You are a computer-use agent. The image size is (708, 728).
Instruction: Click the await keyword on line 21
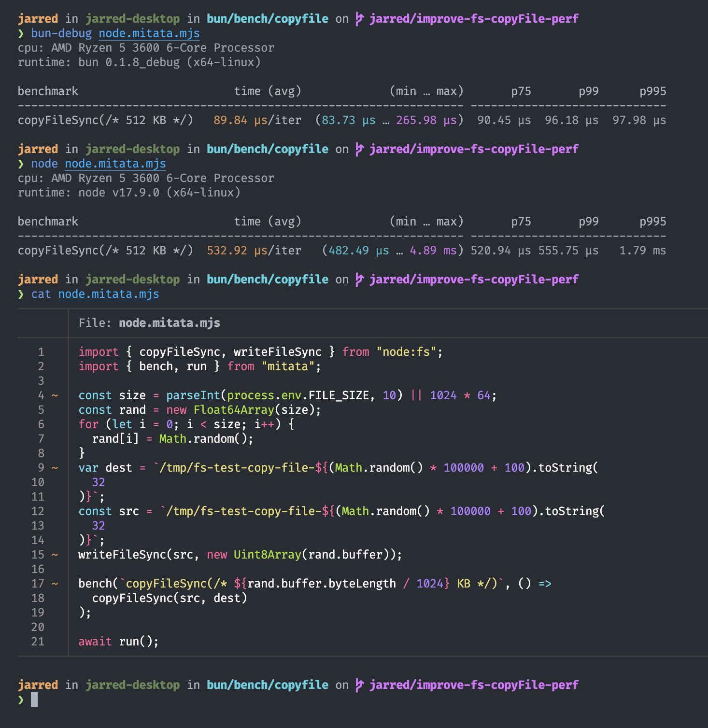(95, 642)
